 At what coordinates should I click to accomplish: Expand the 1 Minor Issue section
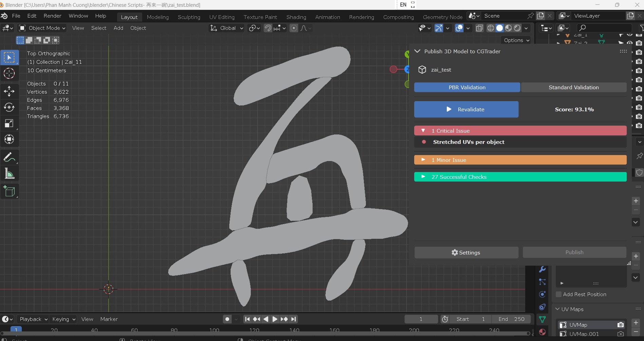(x=520, y=160)
